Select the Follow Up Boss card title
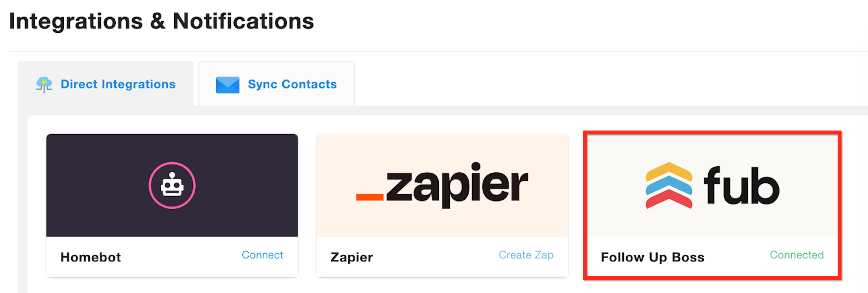Screen dimensions: 868x293 tap(652, 257)
